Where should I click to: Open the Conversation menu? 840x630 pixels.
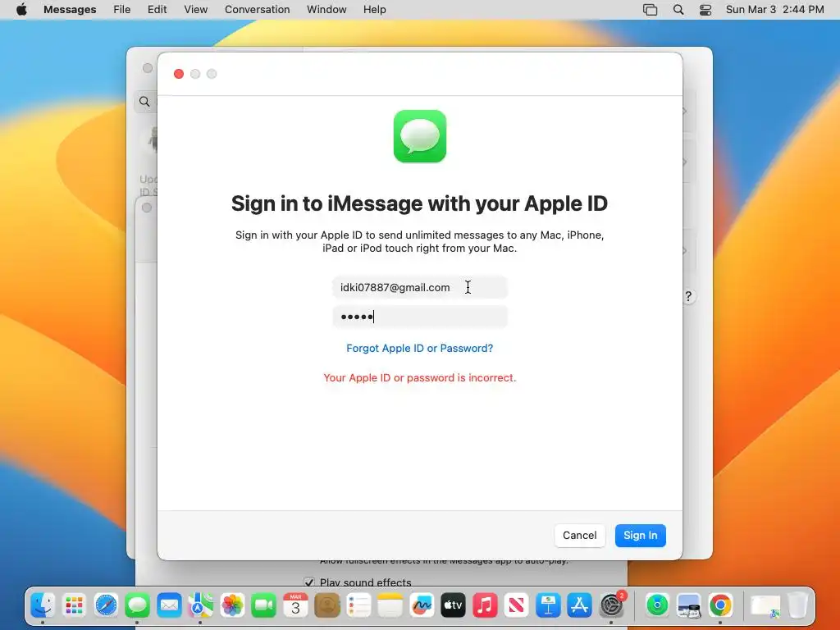[257, 10]
